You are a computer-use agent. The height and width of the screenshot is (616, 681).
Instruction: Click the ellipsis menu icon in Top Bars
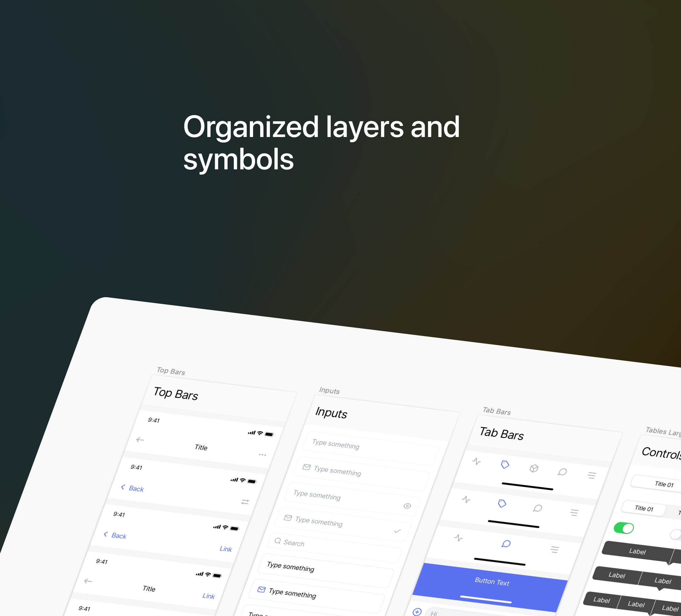point(263,455)
